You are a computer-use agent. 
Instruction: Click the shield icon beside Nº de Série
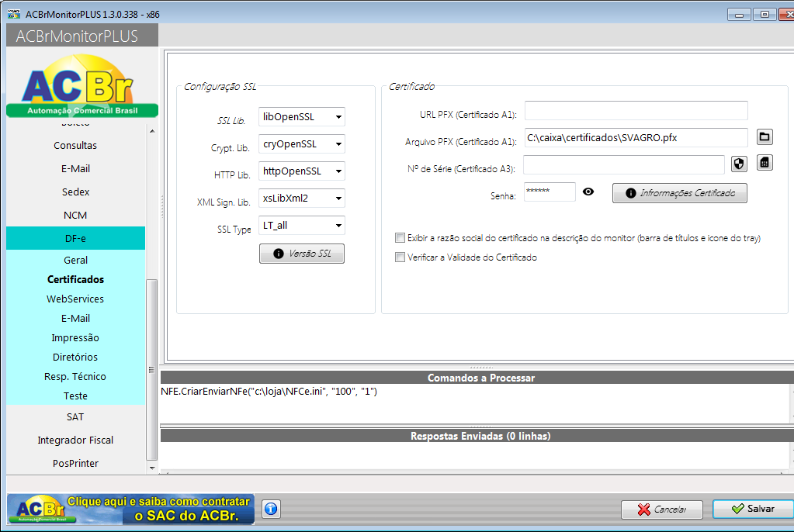(x=740, y=164)
